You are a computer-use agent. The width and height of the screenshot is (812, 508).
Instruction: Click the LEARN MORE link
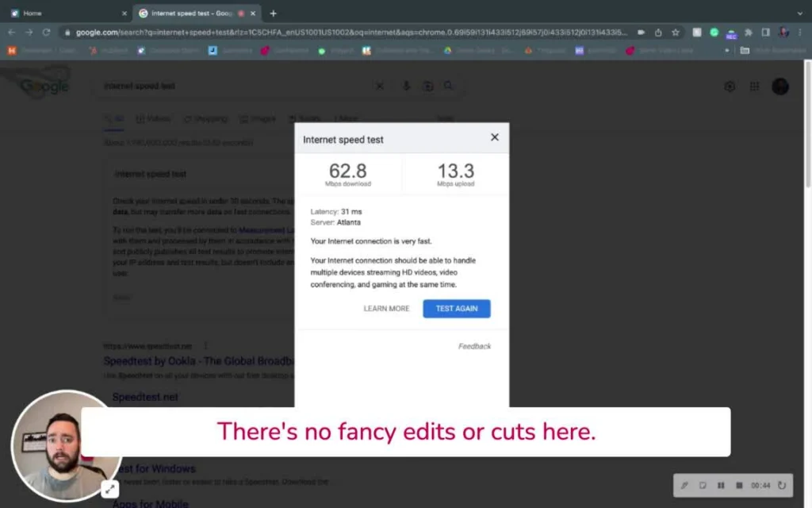click(386, 309)
